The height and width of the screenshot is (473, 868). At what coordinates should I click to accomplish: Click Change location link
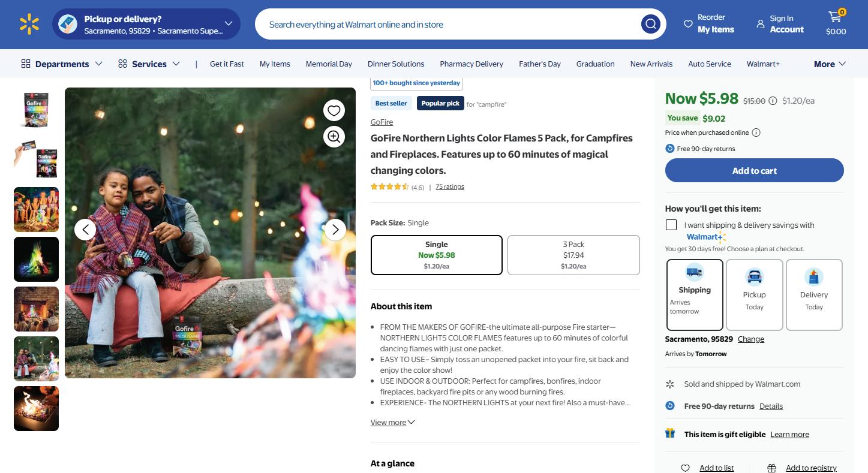tap(751, 339)
